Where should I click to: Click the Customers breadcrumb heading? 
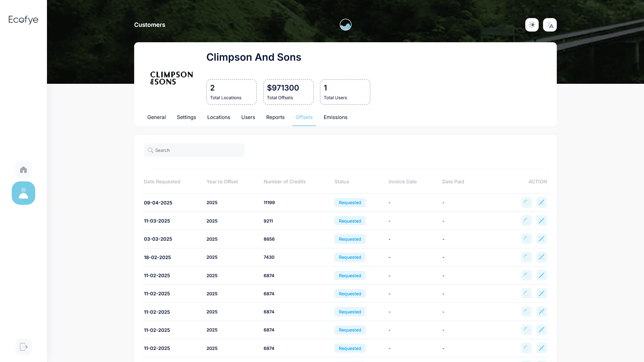pos(150,25)
